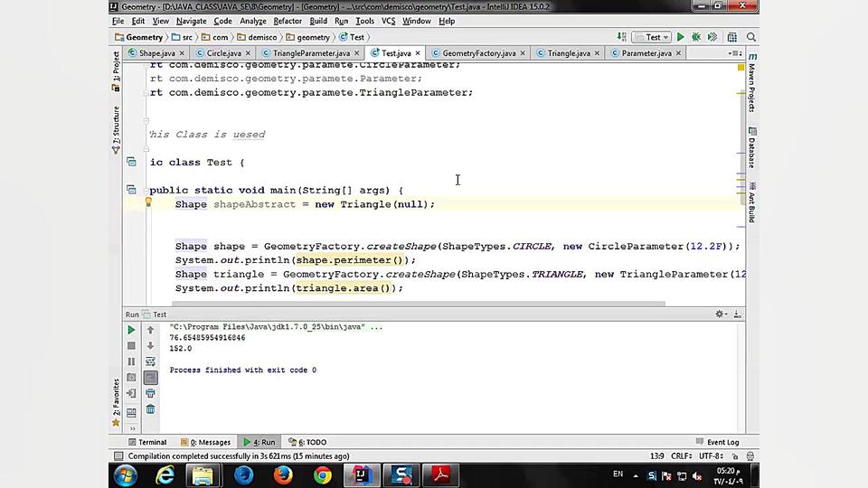
Task: Toggle the 1: Project tool window
Action: point(116,70)
